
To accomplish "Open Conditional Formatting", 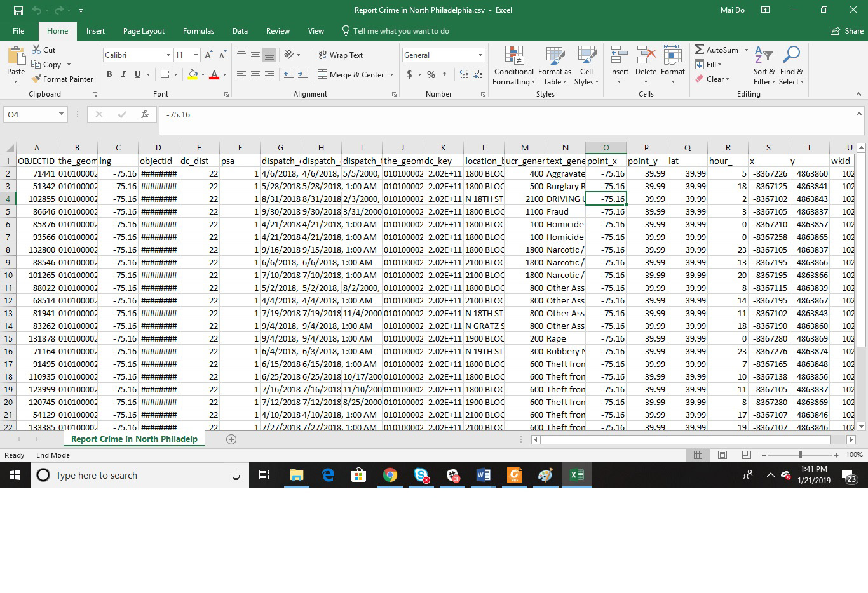I will click(513, 65).
